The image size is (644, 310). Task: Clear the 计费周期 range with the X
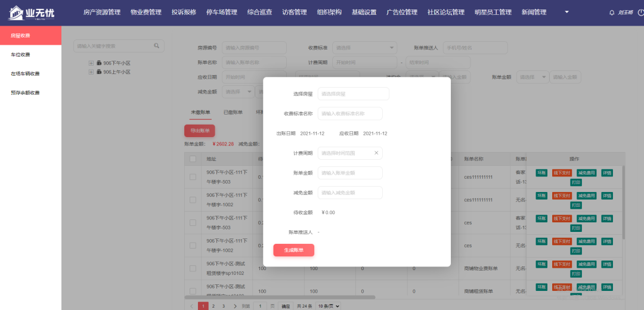[x=376, y=153]
